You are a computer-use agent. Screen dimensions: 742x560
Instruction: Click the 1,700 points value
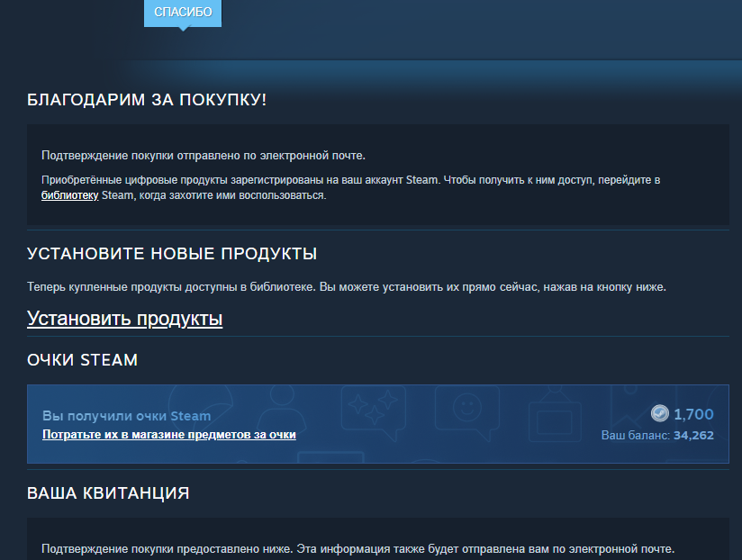(693, 414)
